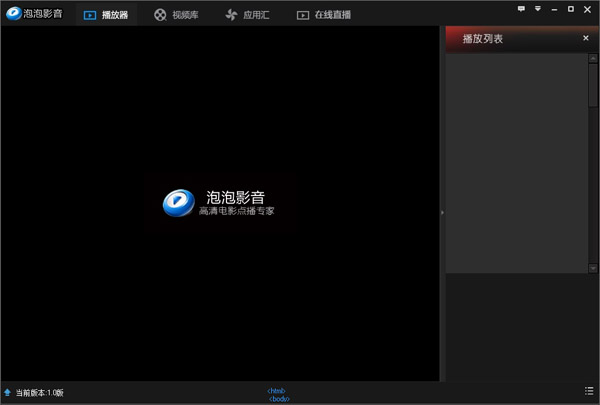Screen dimensions: 600x405
Task: Collapse the playlist side panel arrow
Action: tap(442, 212)
